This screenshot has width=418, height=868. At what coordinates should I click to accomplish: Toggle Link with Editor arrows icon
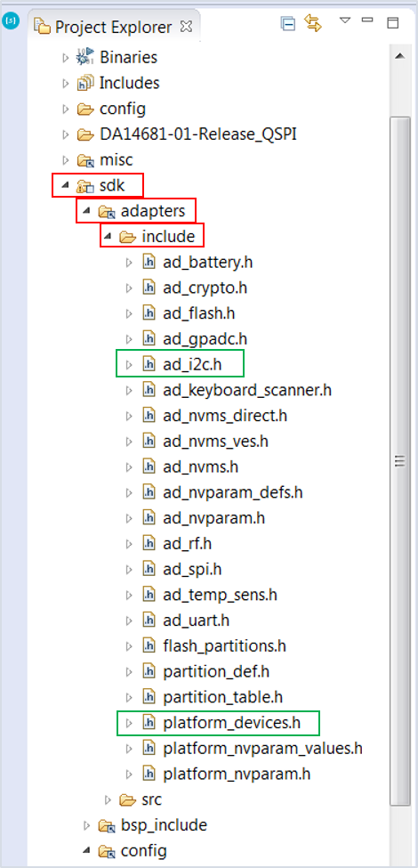(x=313, y=23)
